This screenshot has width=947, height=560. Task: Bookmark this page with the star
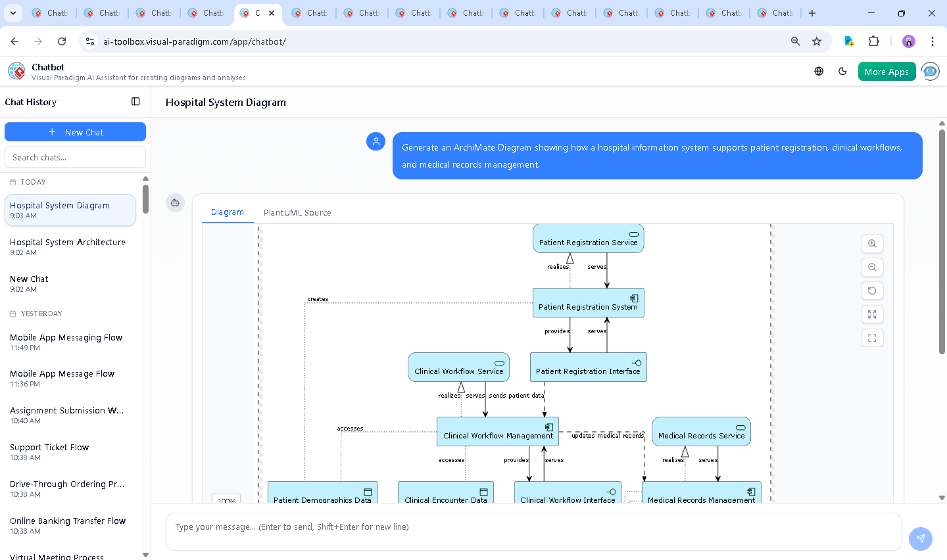click(817, 41)
